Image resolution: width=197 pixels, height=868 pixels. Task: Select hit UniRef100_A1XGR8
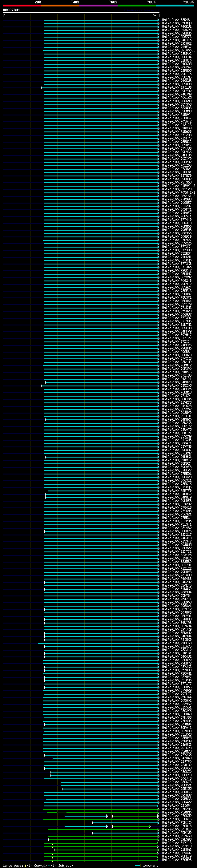(x=177, y=30)
